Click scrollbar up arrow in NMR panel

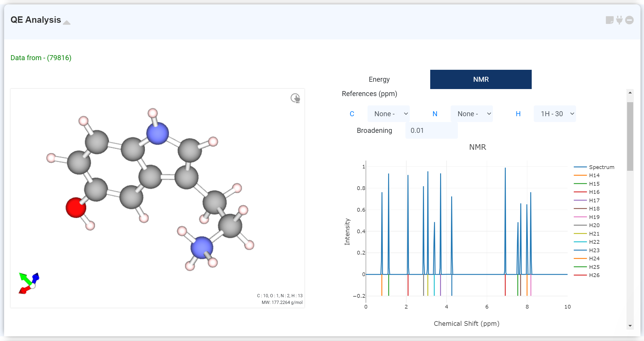pos(630,93)
